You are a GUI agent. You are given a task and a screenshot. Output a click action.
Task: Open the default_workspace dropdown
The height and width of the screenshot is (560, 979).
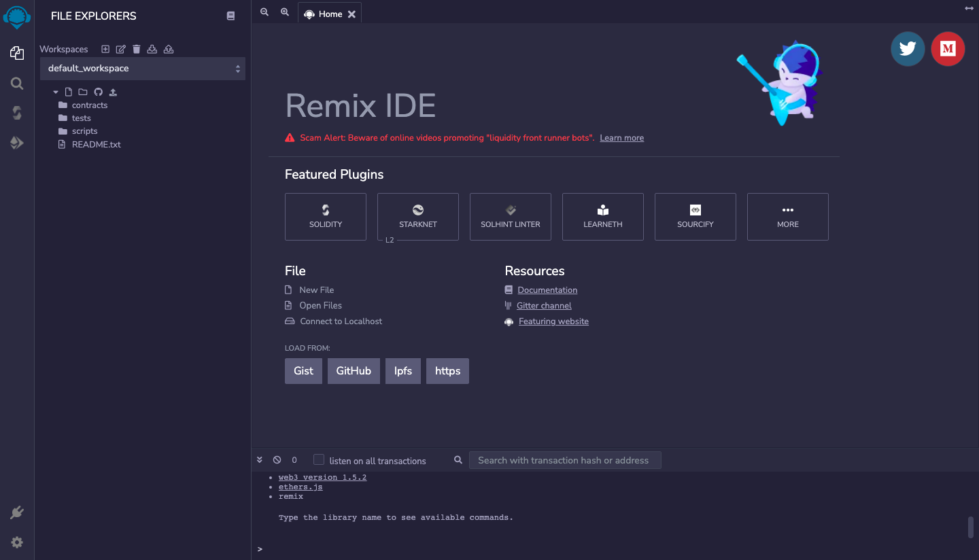(x=143, y=69)
